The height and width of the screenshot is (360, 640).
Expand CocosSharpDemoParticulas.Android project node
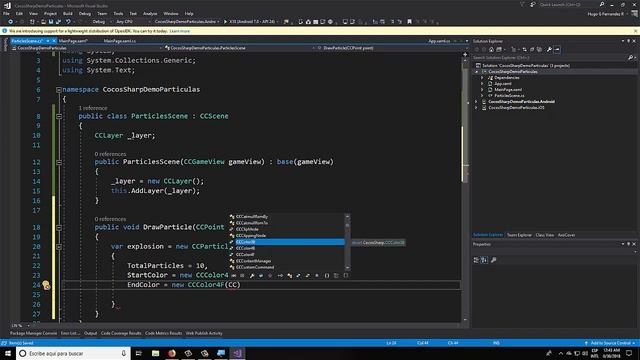[476, 102]
